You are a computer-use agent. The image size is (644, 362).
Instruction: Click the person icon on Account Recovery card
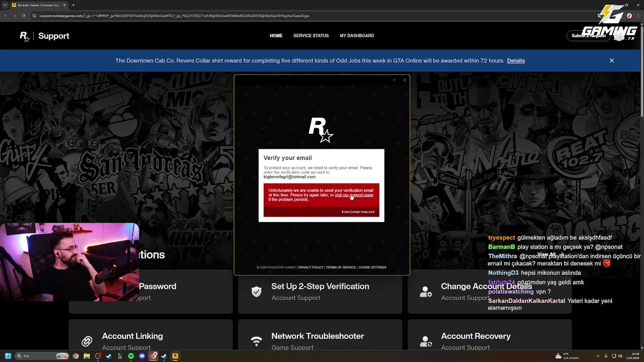pyautogui.click(x=426, y=342)
